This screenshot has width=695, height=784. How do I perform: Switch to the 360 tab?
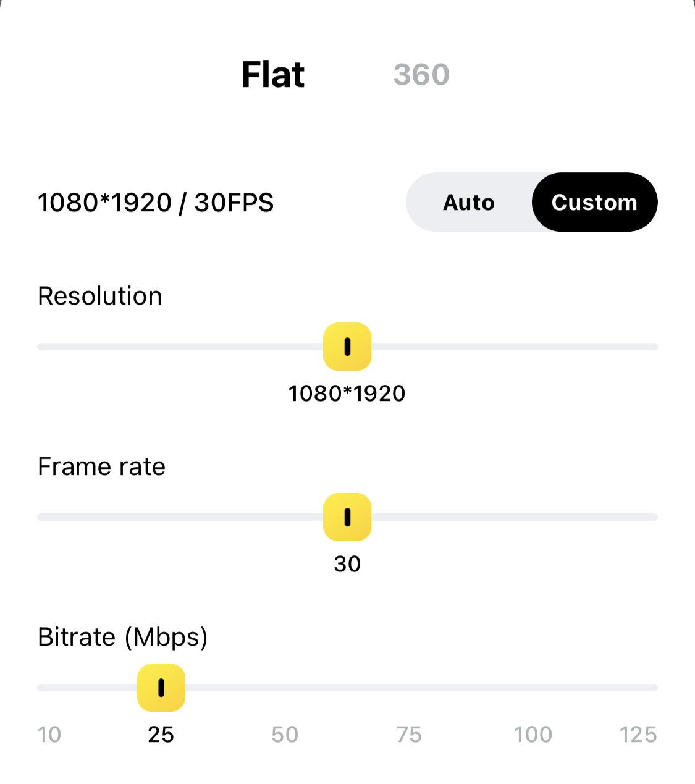(x=421, y=75)
